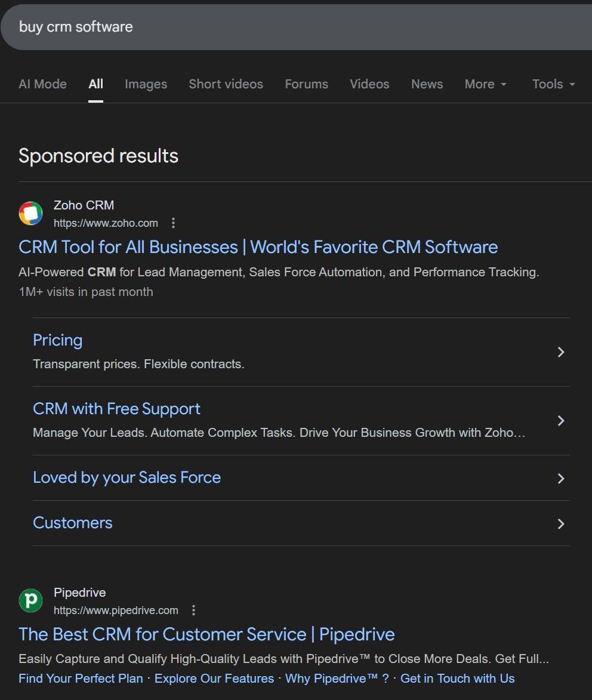Select the AI Mode tab

(x=42, y=84)
